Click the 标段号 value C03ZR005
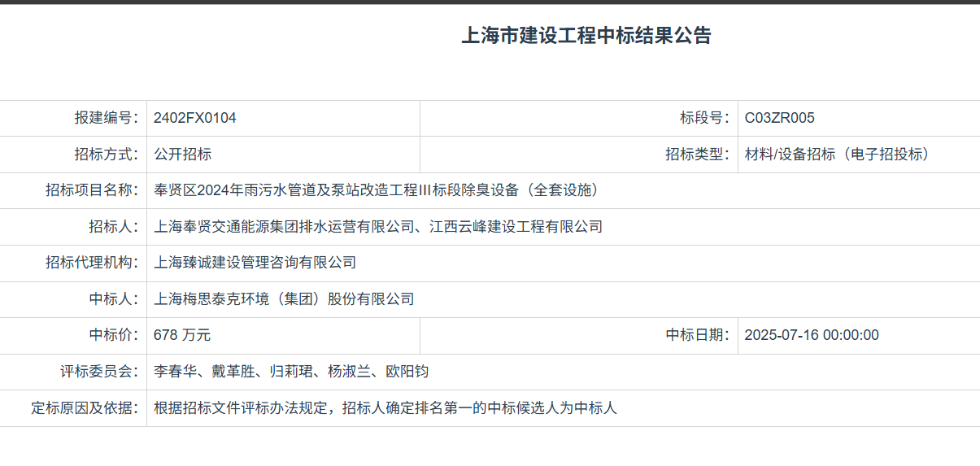This screenshot has height=466, width=980. (x=779, y=118)
